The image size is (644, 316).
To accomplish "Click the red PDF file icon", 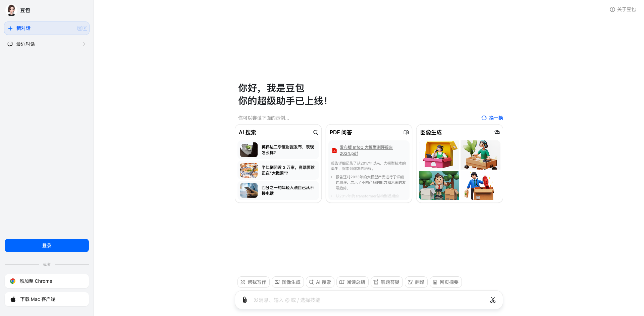I will [334, 150].
